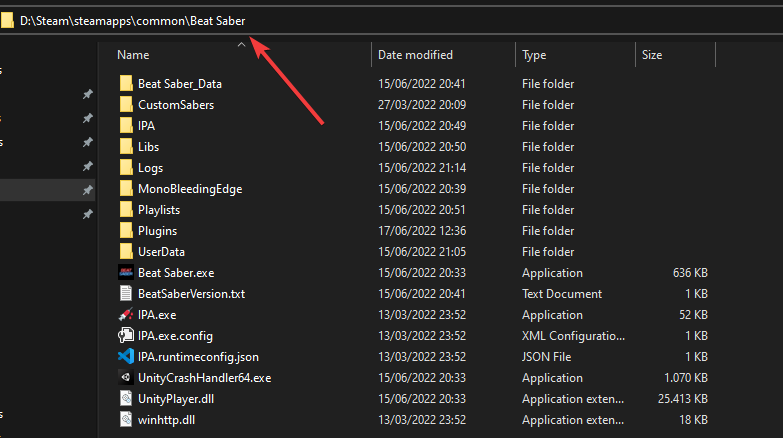Click the Playlists folder name
This screenshot has width=783, height=438.
click(x=159, y=210)
